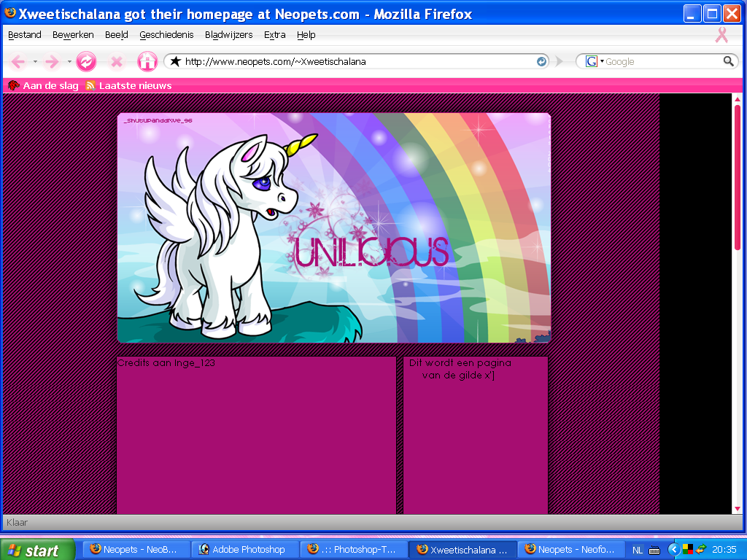Click the Firefox logo in title bar
This screenshot has height=560, width=747.
(10, 13)
